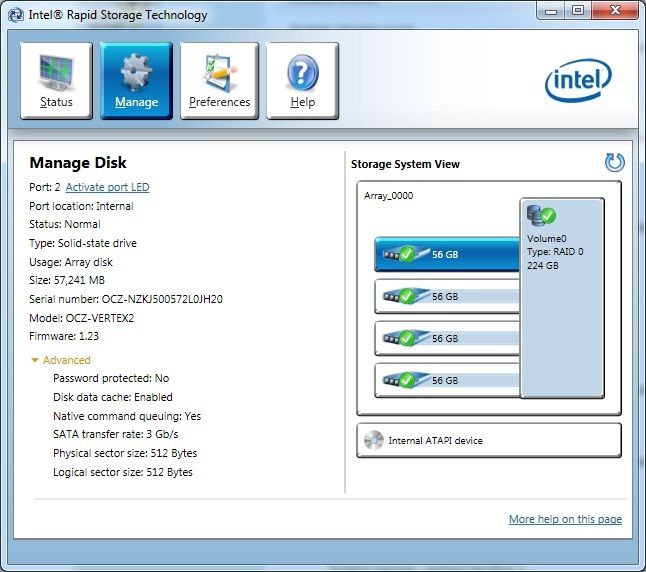Open More help on this page
The width and height of the screenshot is (646, 572).
pos(565,519)
